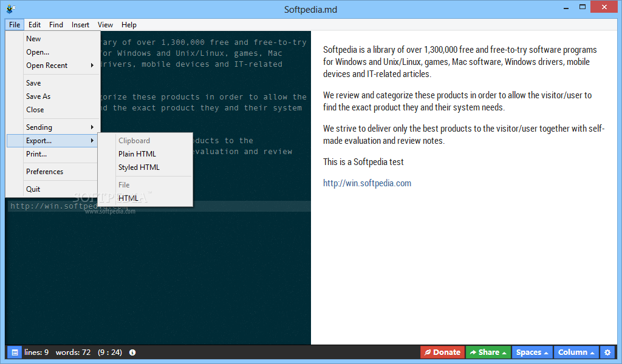Screen dimensions: 622x364
Task: Click the lines: 9 status text
Action: click(36, 352)
